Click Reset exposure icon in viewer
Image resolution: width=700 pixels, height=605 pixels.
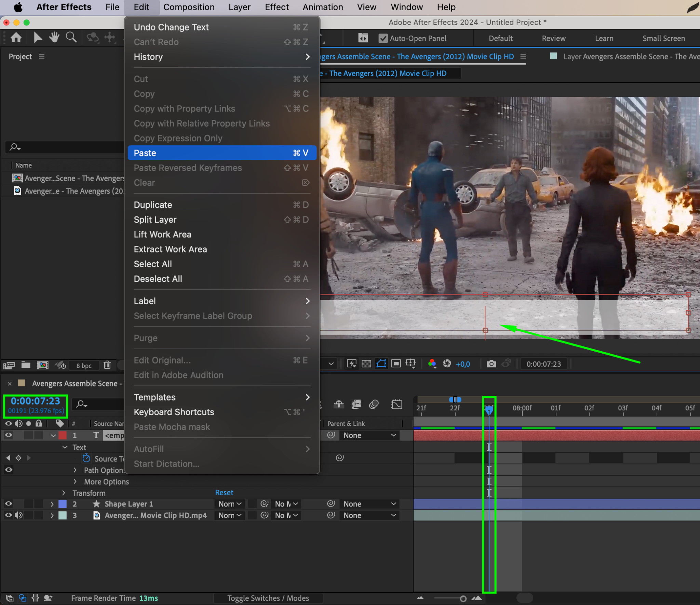click(x=447, y=364)
